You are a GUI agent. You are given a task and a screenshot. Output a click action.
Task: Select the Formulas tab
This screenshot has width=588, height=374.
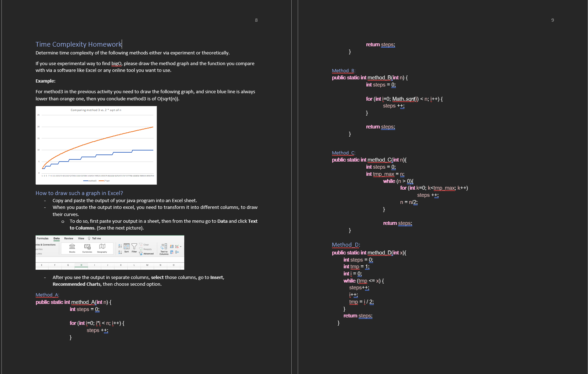(x=43, y=238)
